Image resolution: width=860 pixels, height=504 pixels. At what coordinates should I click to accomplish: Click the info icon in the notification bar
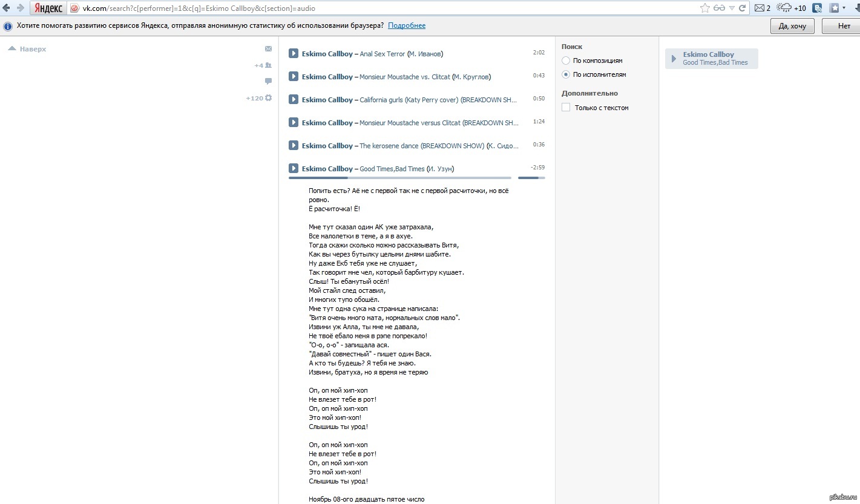[8, 26]
